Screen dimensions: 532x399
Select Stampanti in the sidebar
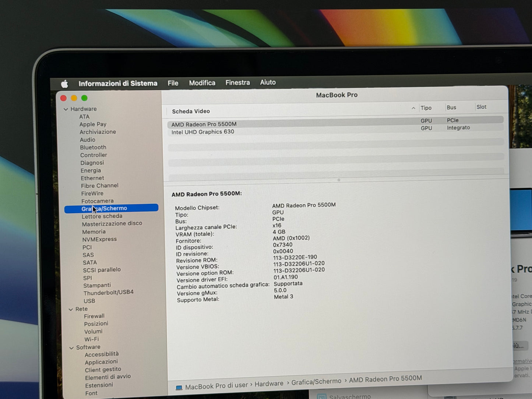97,285
